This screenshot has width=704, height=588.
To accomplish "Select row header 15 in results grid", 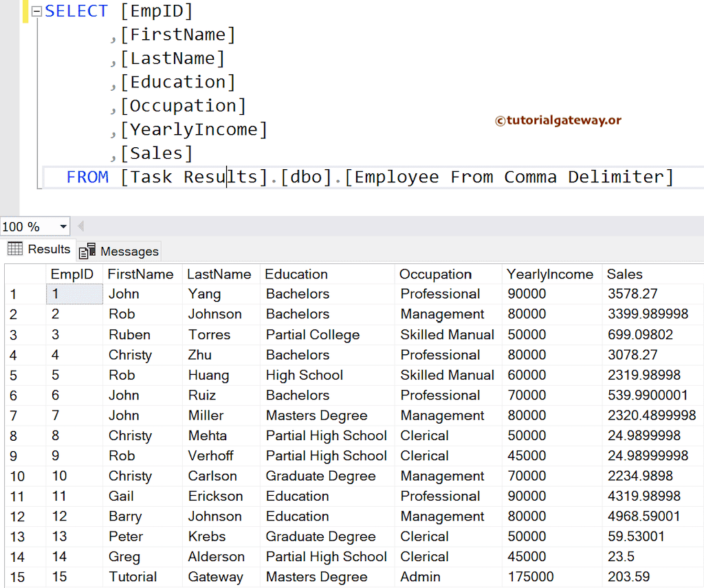I will (x=25, y=577).
